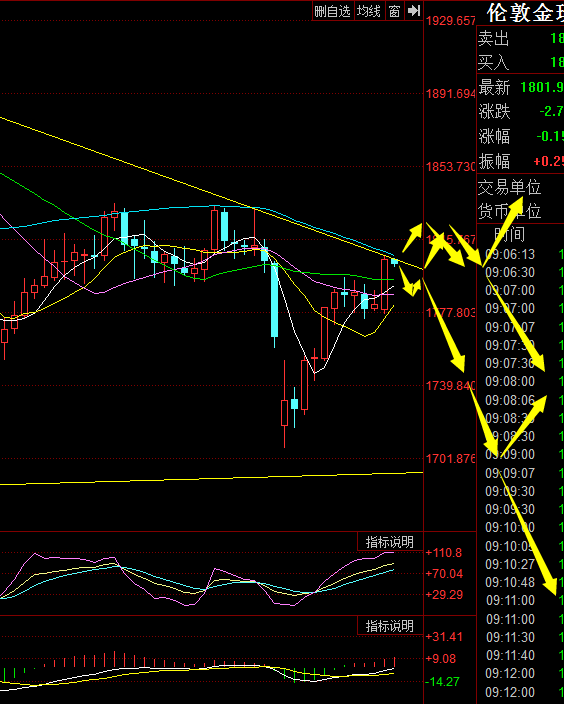Select the 09:06:13 tick row
Image resolution: width=564 pixels, height=704 pixels.
coord(520,255)
